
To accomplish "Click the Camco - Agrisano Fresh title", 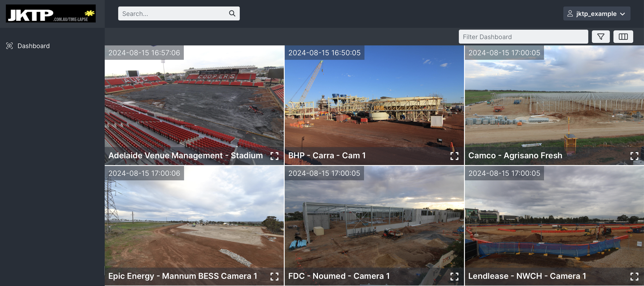I will [x=515, y=155].
